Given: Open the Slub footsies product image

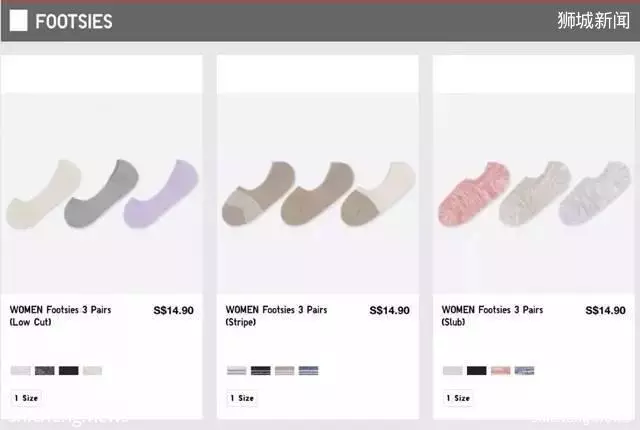Looking at the screenshot, I should (533, 193).
